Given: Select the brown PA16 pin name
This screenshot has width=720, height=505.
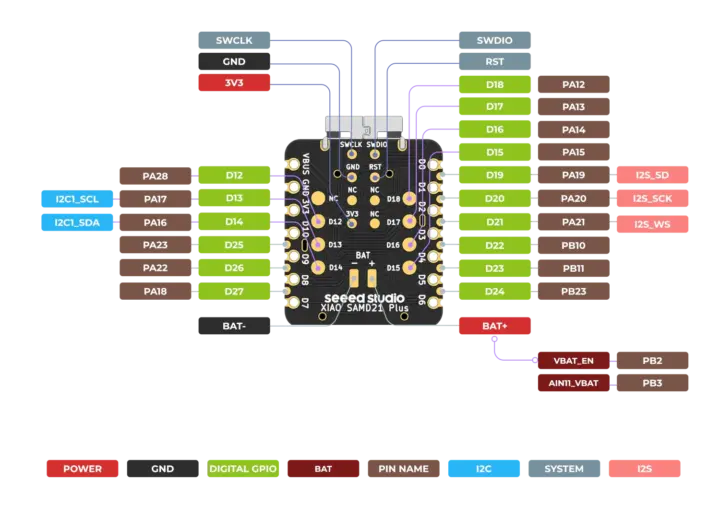Looking at the screenshot, I should tap(155, 222).
